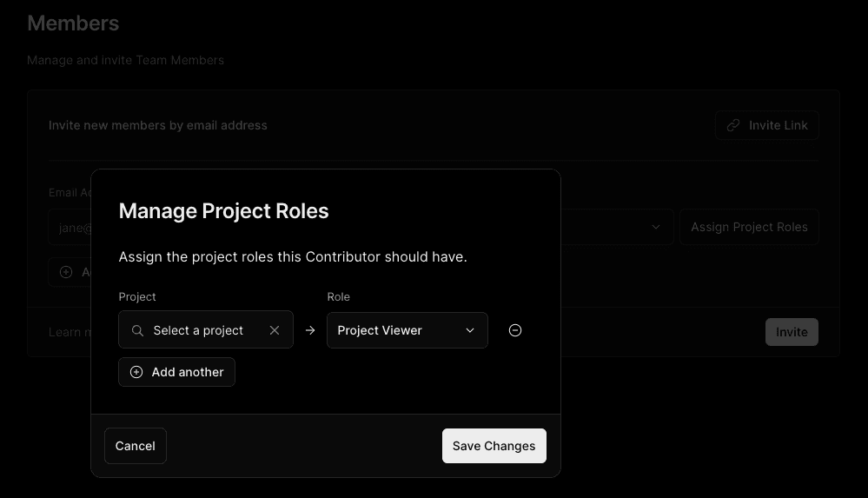The width and height of the screenshot is (868, 498).
Task: Expand the team role dropdown behind the dialog
Action: click(x=655, y=227)
